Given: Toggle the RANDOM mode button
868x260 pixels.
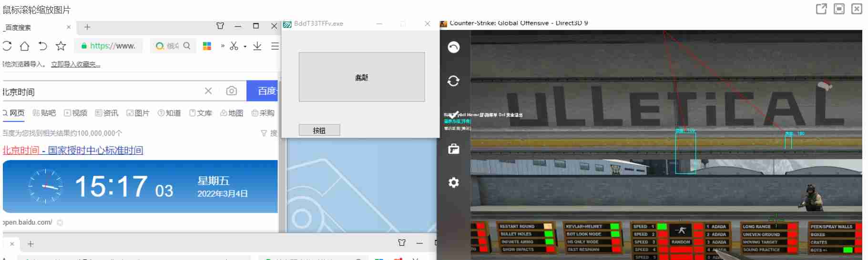Looking at the screenshot, I should pyautogui.click(x=681, y=242).
